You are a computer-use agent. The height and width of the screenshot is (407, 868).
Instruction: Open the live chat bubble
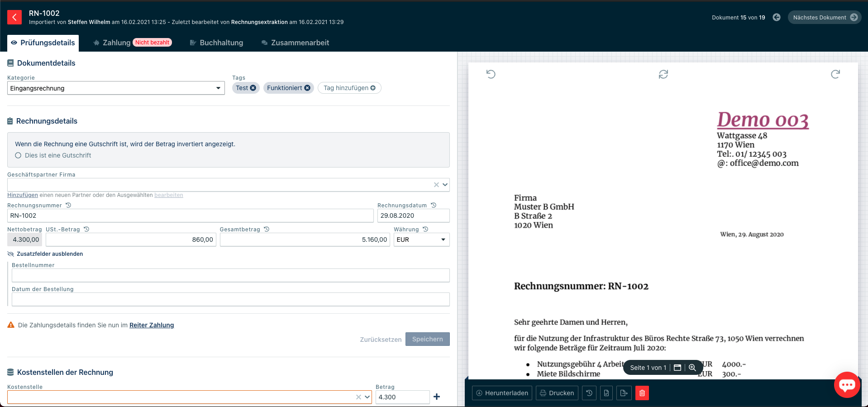tap(847, 385)
